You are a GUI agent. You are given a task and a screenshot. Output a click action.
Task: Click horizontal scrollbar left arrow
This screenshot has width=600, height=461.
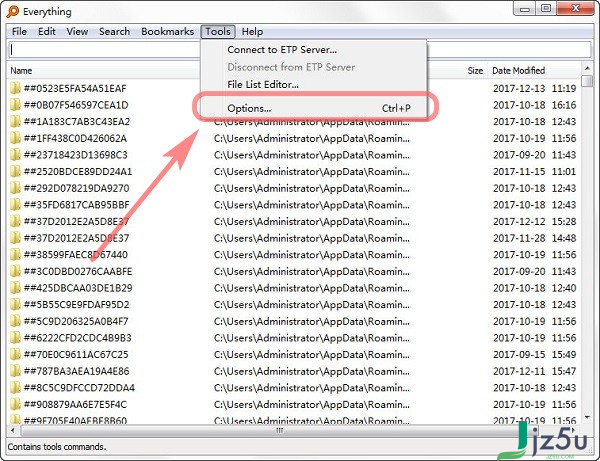[x=13, y=430]
